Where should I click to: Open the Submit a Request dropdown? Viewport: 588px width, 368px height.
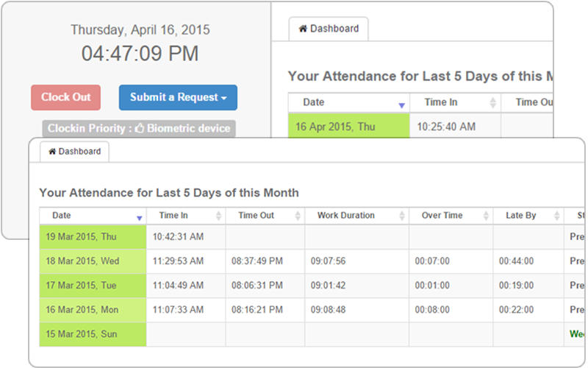point(178,97)
